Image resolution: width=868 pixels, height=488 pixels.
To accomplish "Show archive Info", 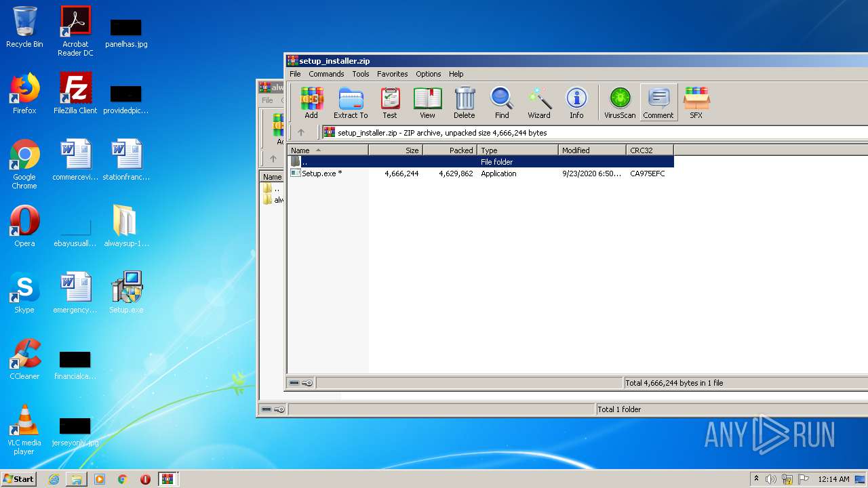I will 576,103.
